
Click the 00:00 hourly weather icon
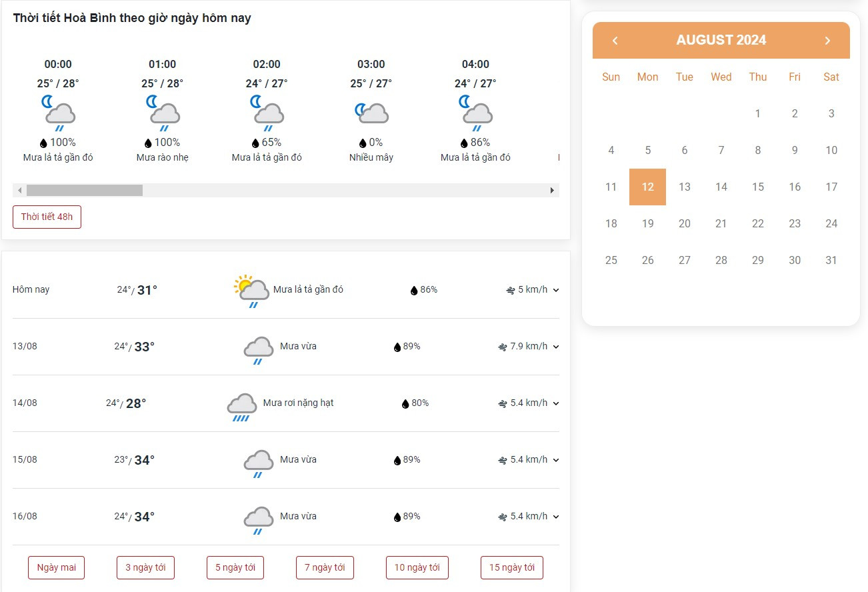point(58,113)
